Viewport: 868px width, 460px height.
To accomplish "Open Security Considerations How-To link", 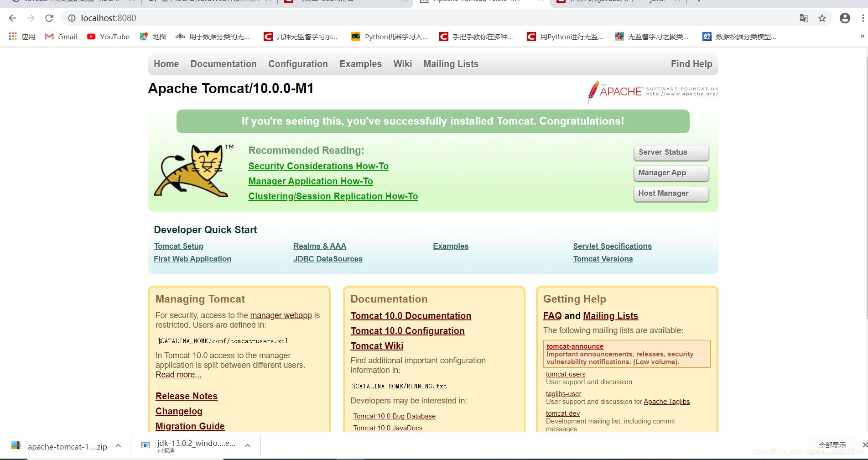I will (x=318, y=166).
